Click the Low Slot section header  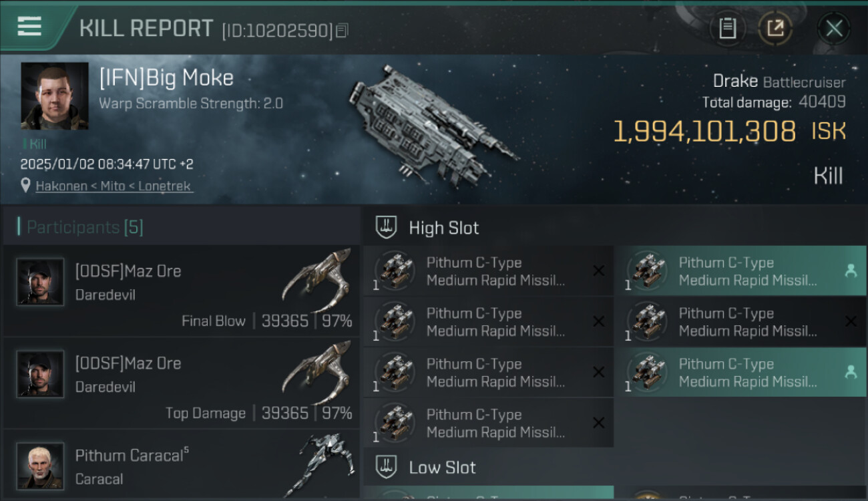click(442, 468)
